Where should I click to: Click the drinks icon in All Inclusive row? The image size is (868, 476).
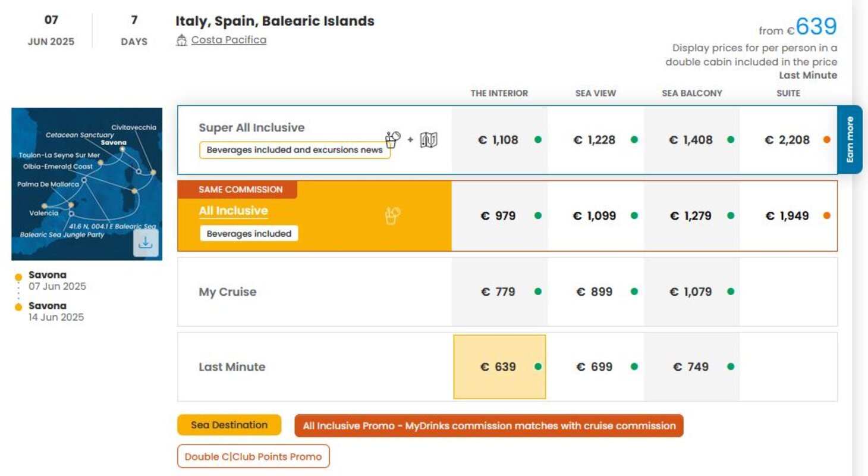point(392,215)
